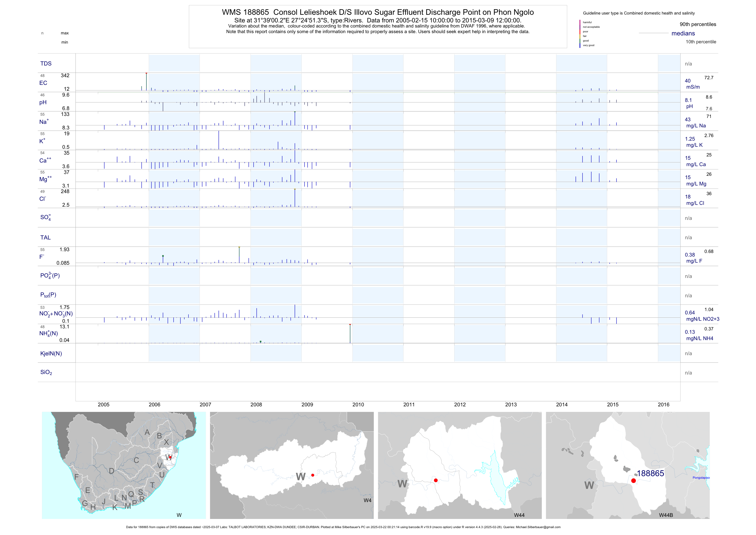
Task: Click the WMS 188865 report title
Action: coord(378,12)
